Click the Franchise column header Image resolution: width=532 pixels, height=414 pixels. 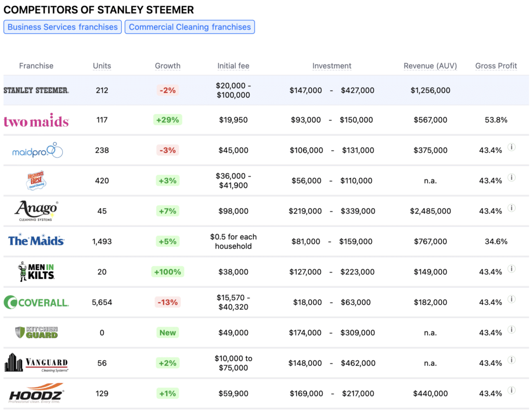coord(36,66)
